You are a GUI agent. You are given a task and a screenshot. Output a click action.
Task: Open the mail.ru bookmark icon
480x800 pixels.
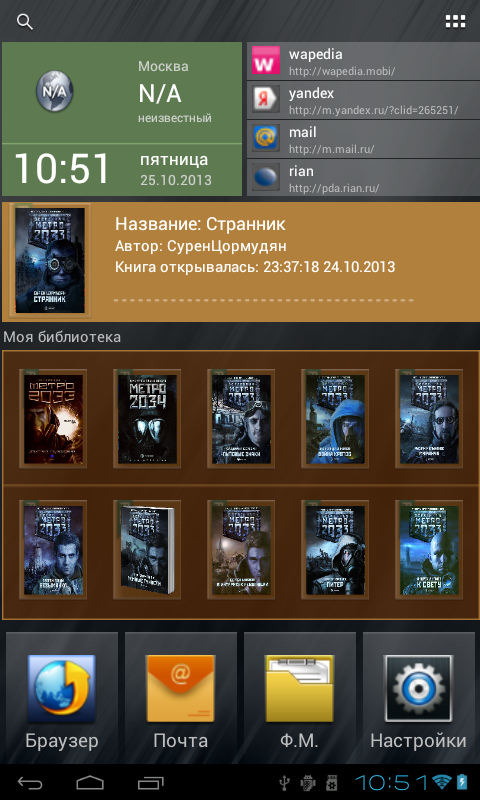266,138
